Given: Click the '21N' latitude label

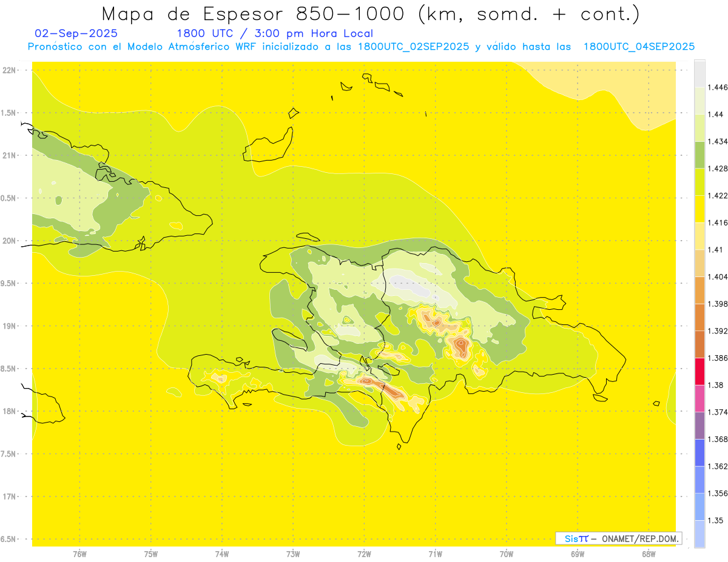Looking at the screenshot, I should pyautogui.click(x=10, y=156).
